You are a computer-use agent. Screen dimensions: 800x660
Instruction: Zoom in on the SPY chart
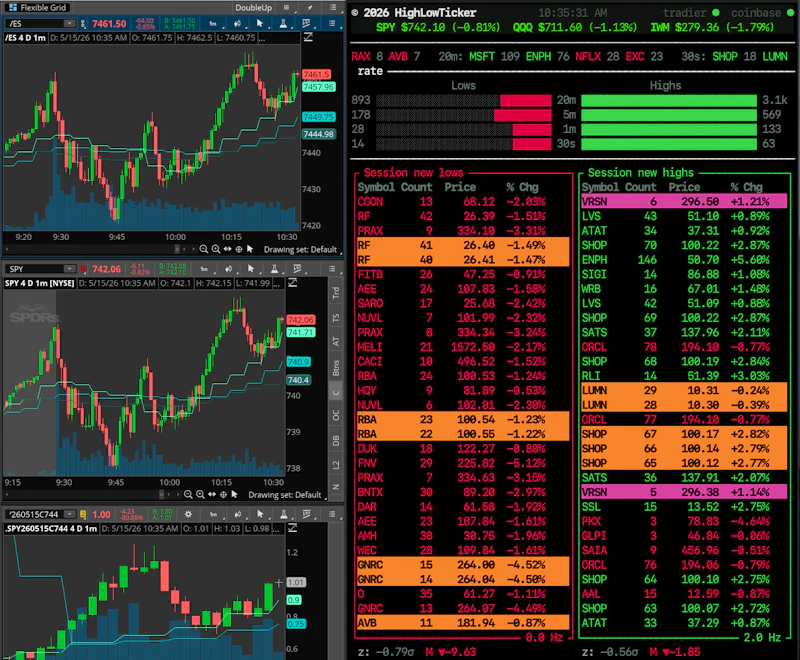point(200,495)
